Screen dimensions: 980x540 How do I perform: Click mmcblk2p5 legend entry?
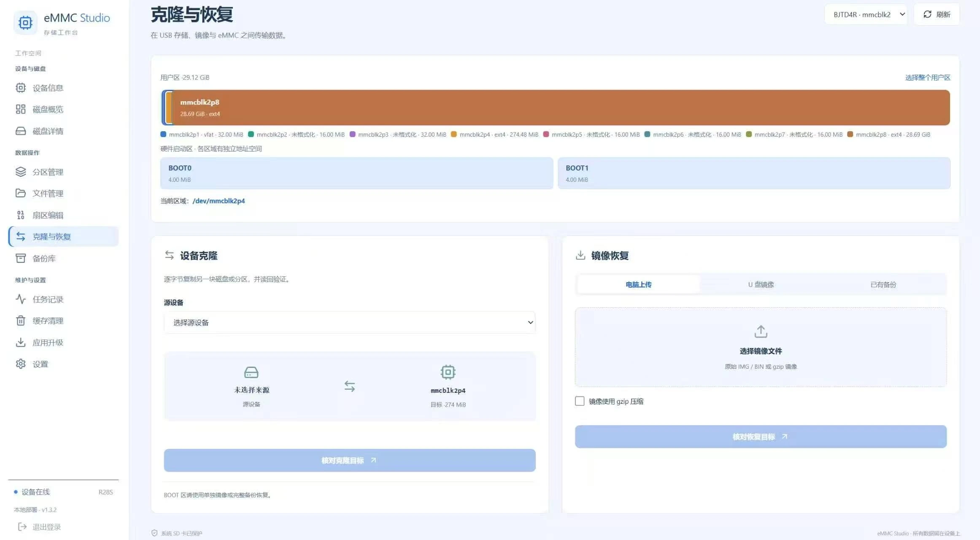click(x=591, y=135)
